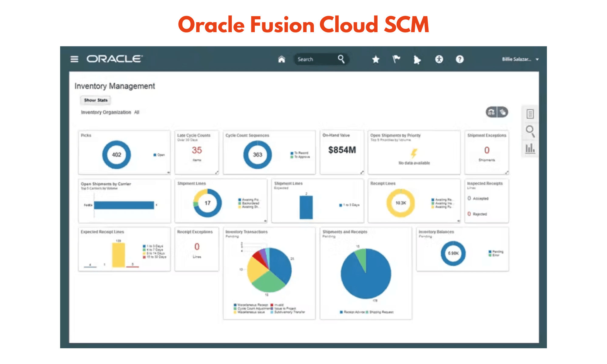Image resolution: width=607 pixels, height=364 pixels.
Task: Click Shipping Request legend swatch
Action: (367, 312)
